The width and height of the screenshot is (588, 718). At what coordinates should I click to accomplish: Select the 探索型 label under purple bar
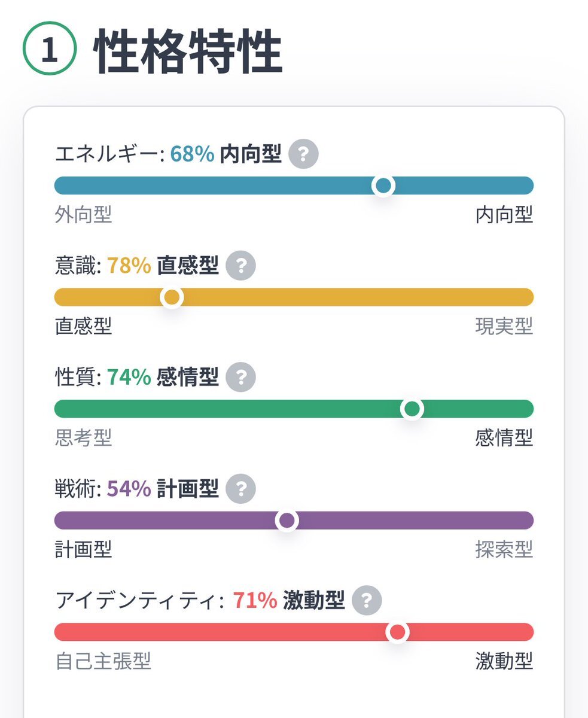[x=504, y=549]
